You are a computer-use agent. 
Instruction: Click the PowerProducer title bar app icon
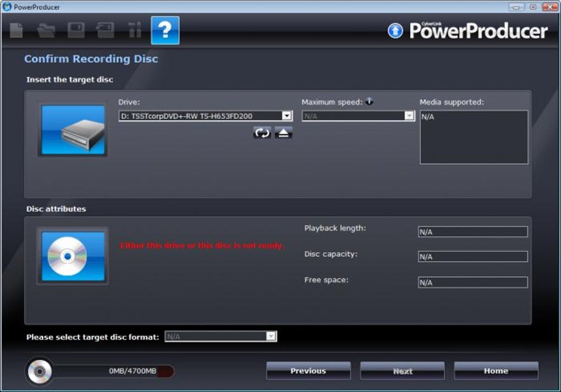coord(7,7)
